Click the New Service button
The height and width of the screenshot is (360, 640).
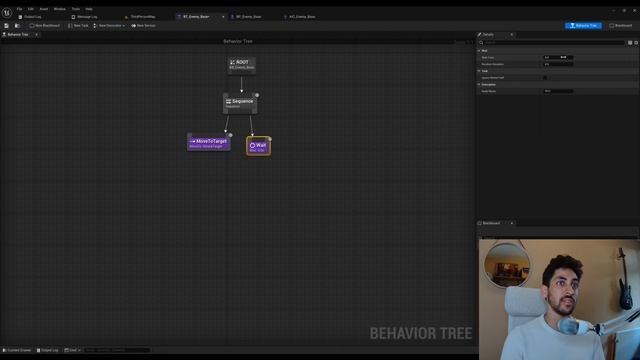tap(143, 26)
